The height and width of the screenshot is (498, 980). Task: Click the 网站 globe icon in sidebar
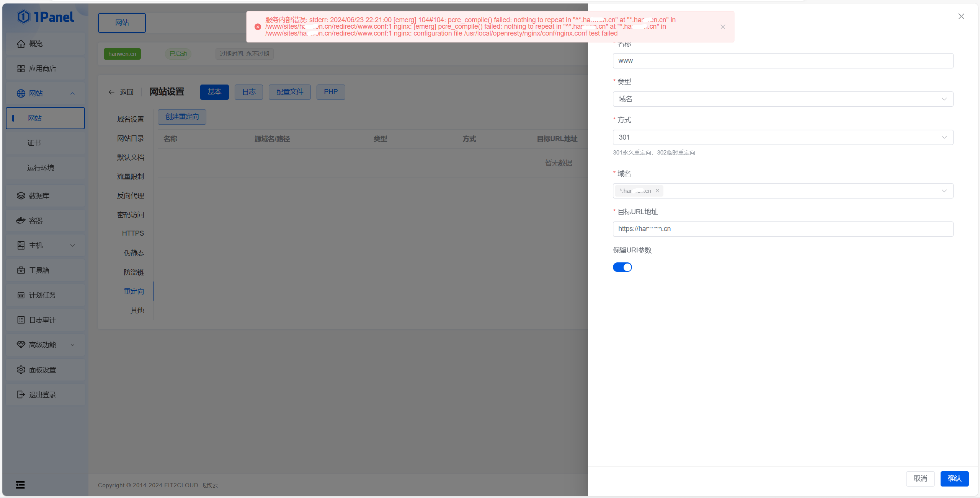point(21,93)
